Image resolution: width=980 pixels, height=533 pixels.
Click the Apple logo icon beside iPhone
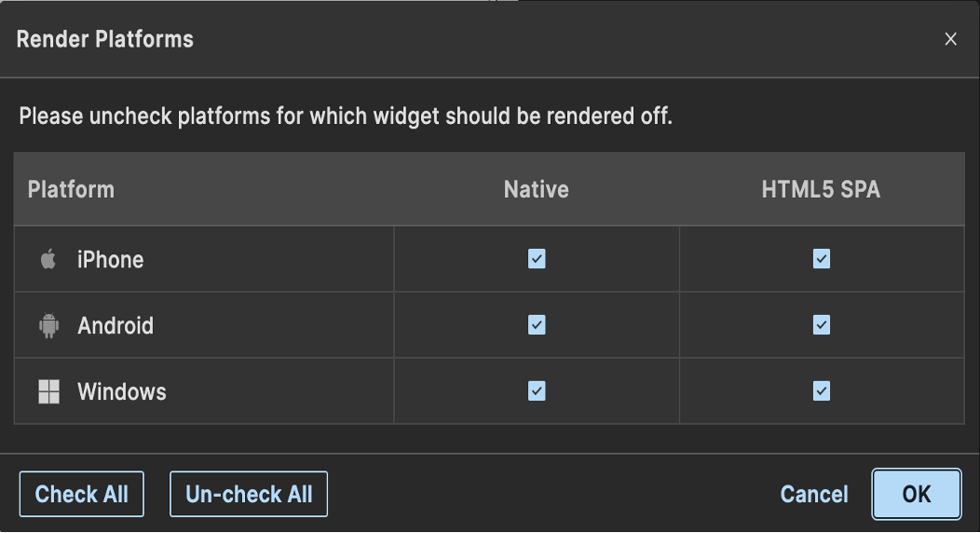48,259
